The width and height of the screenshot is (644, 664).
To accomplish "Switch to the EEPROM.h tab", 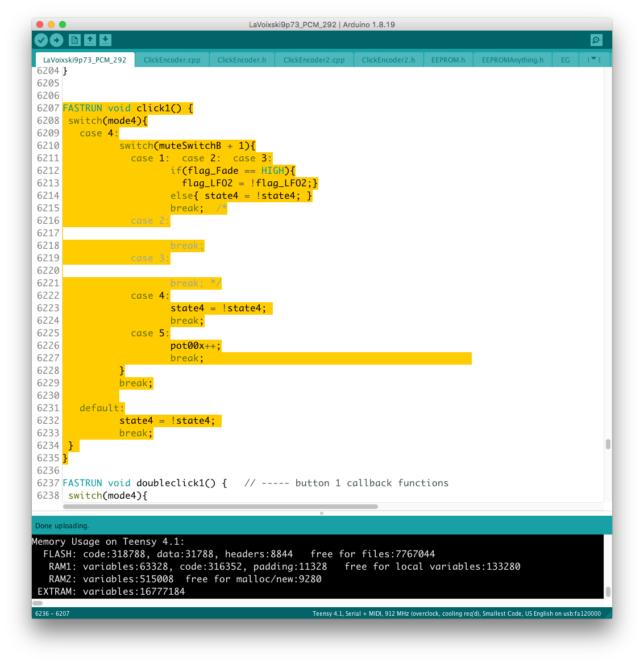I will (x=448, y=60).
